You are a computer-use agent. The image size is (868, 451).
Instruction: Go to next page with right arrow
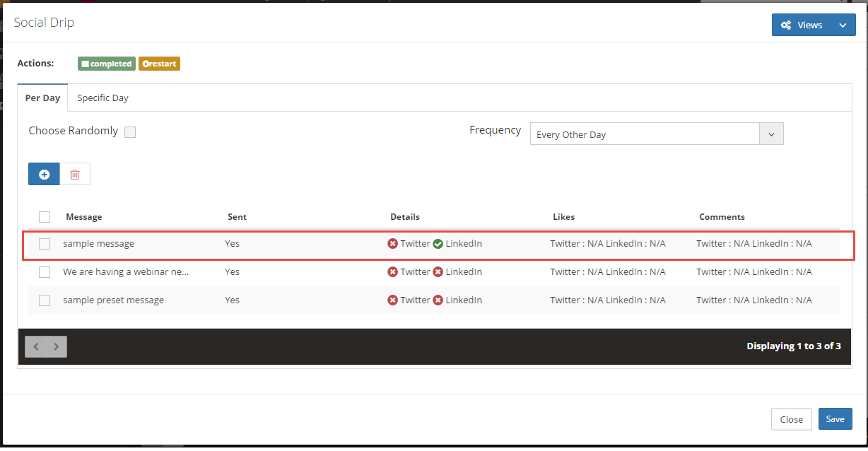pyautogui.click(x=57, y=346)
